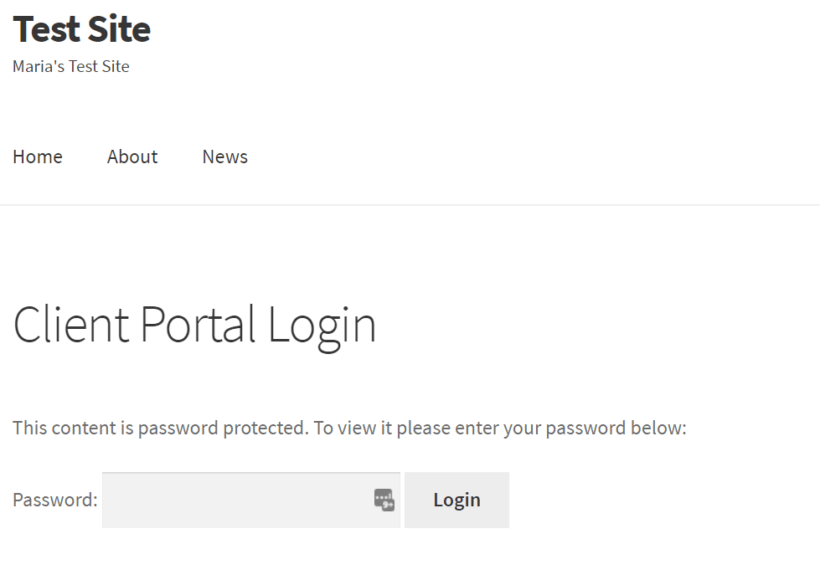Select the Client Portal Login heading
Screen dimensions: 820x580
coord(194,324)
